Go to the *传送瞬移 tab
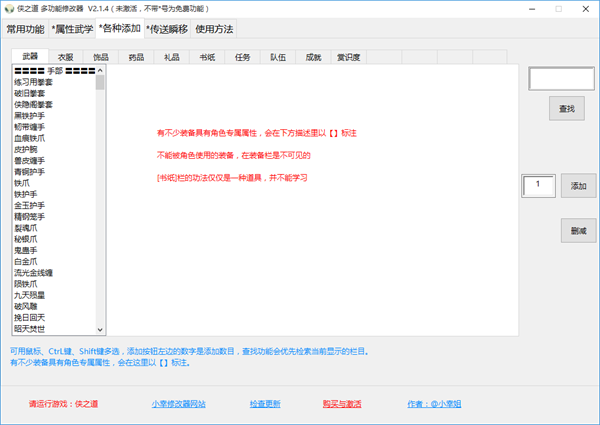 (167, 29)
